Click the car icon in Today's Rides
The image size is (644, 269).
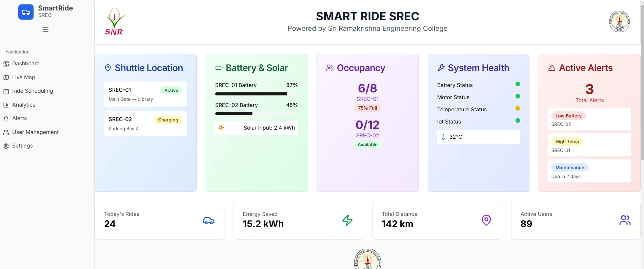click(209, 221)
